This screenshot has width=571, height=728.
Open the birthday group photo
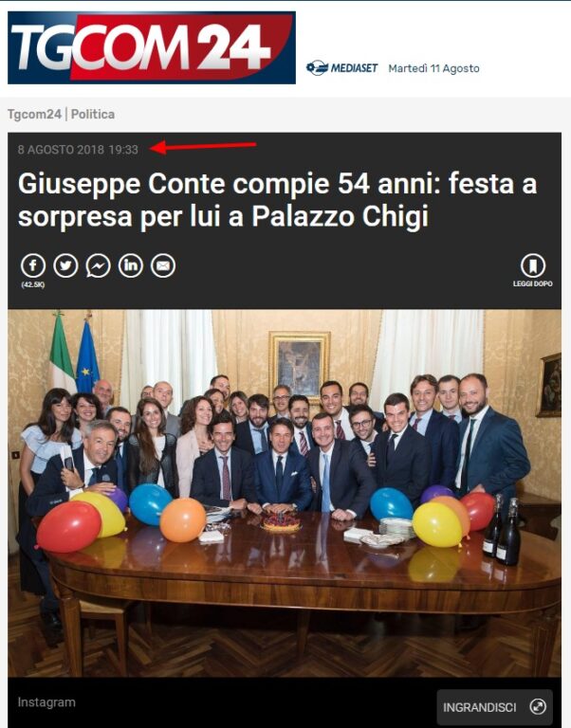click(x=285, y=493)
